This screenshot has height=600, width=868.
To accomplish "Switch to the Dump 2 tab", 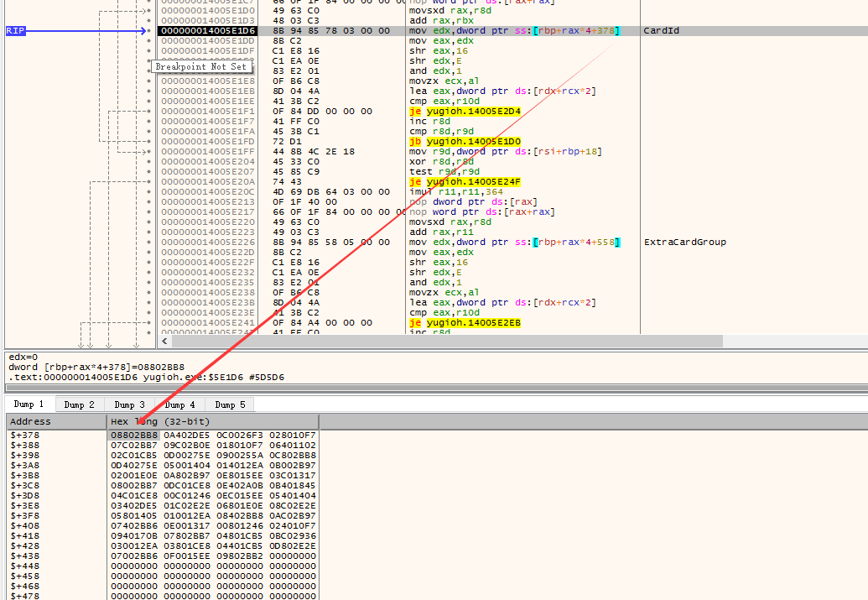I will (x=79, y=404).
